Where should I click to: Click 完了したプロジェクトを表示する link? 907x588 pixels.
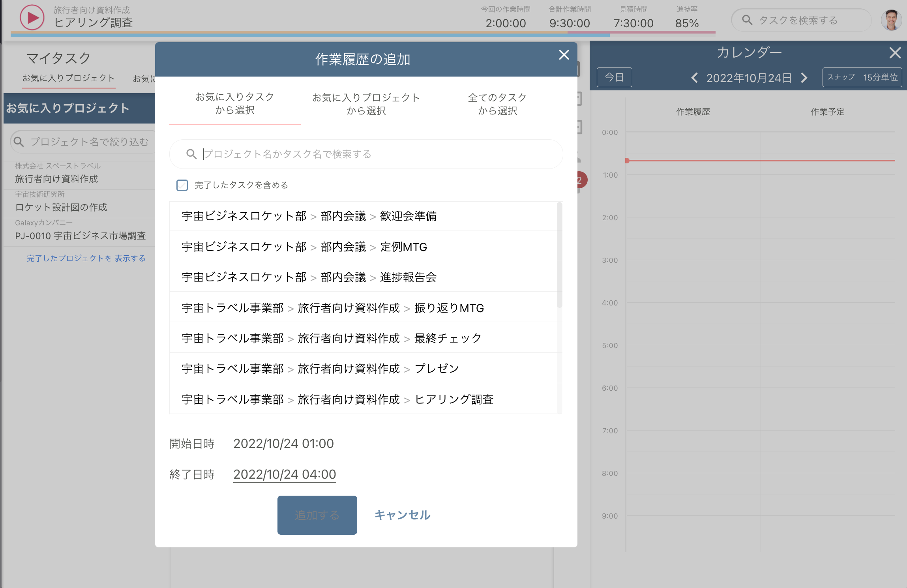tap(86, 258)
